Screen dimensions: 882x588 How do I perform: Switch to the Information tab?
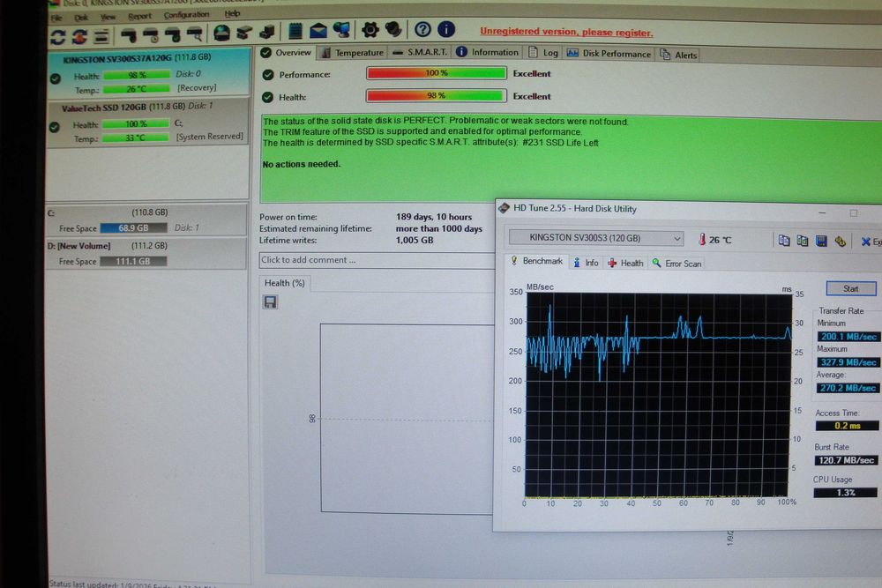487,52
